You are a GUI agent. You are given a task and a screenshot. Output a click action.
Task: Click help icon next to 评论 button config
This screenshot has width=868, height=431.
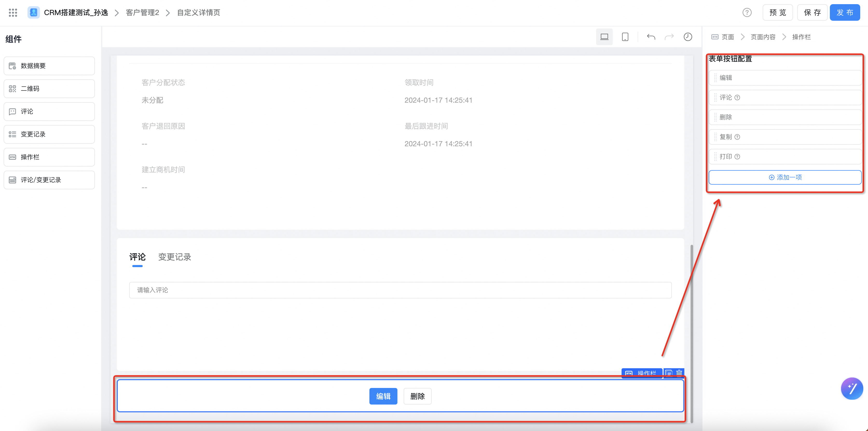737,98
